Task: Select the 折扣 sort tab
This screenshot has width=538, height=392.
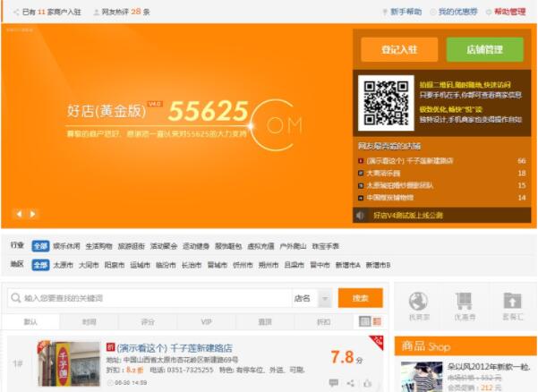Action: [x=323, y=321]
